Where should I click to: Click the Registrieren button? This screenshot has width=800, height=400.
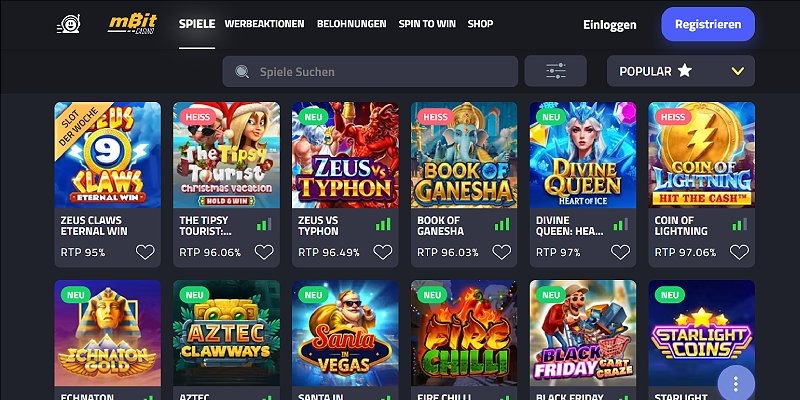point(708,24)
